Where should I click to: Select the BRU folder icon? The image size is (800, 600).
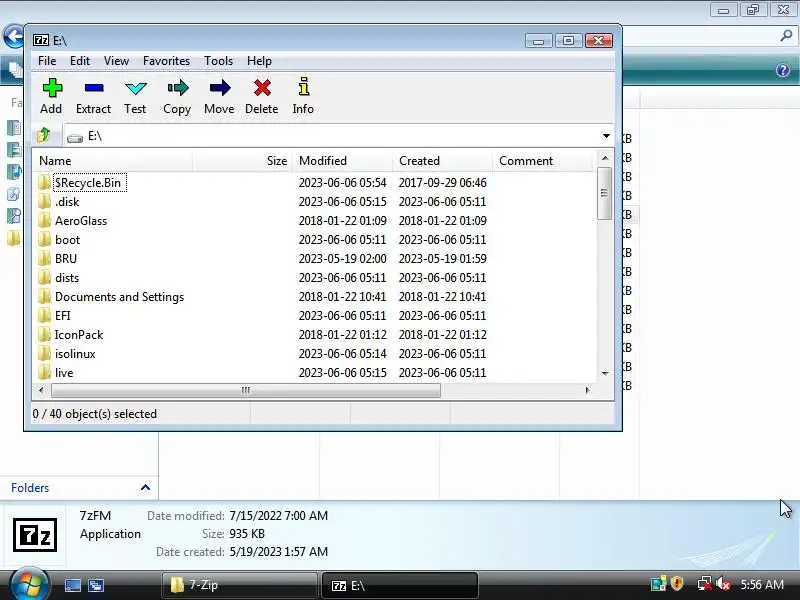(44, 259)
